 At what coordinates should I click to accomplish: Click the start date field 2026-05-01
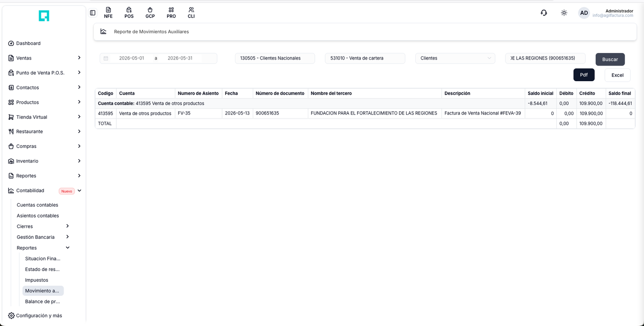click(x=132, y=58)
